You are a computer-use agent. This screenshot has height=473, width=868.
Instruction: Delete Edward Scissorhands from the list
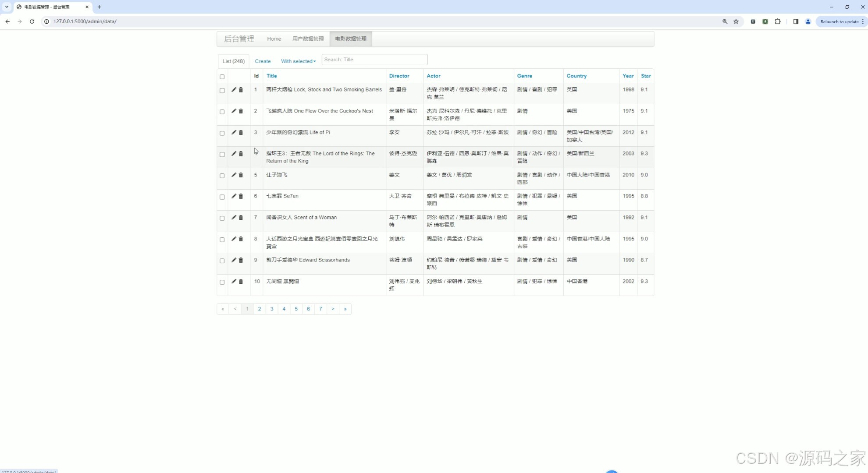click(x=240, y=260)
